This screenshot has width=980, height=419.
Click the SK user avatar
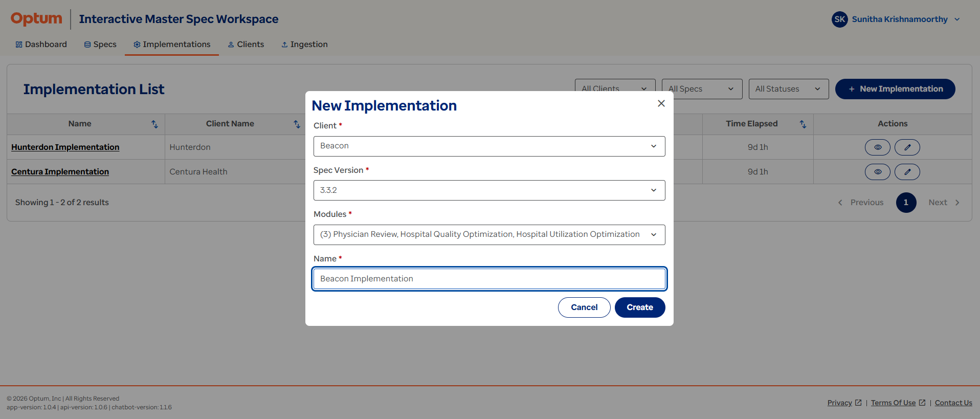tap(839, 19)
